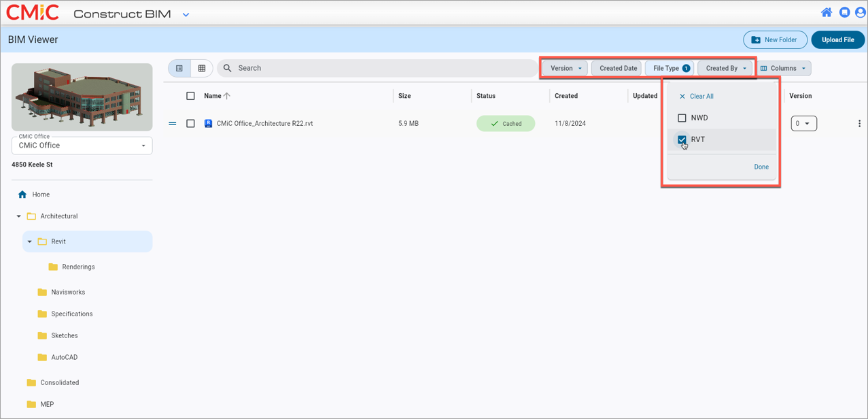
Task: Open the CMiC Office project dropdown
Action: (82, 146)
